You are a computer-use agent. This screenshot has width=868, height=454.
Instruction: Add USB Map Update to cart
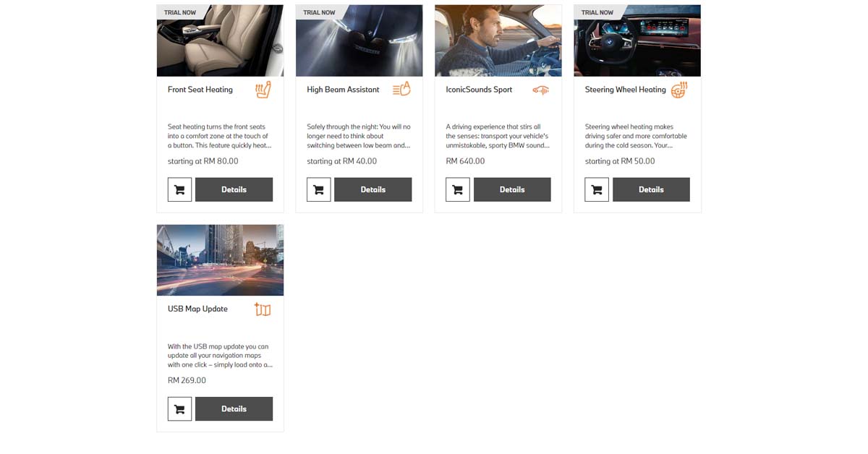(179, 408)
